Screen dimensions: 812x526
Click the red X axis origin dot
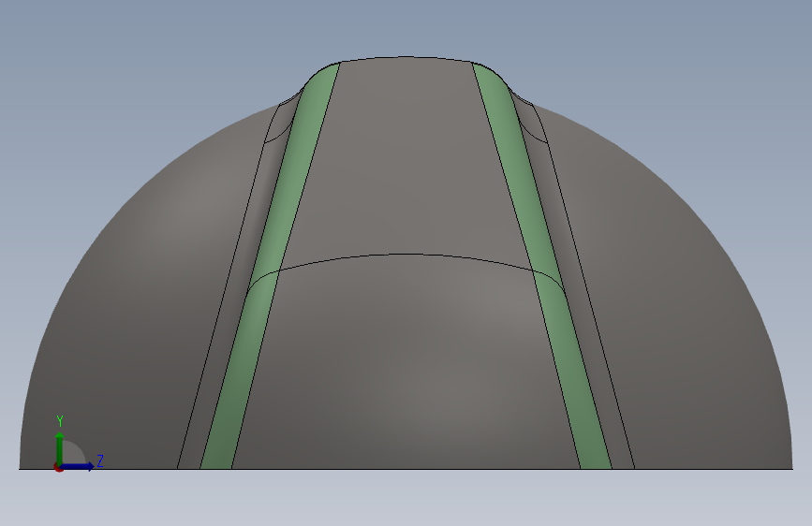click(58, 468)
